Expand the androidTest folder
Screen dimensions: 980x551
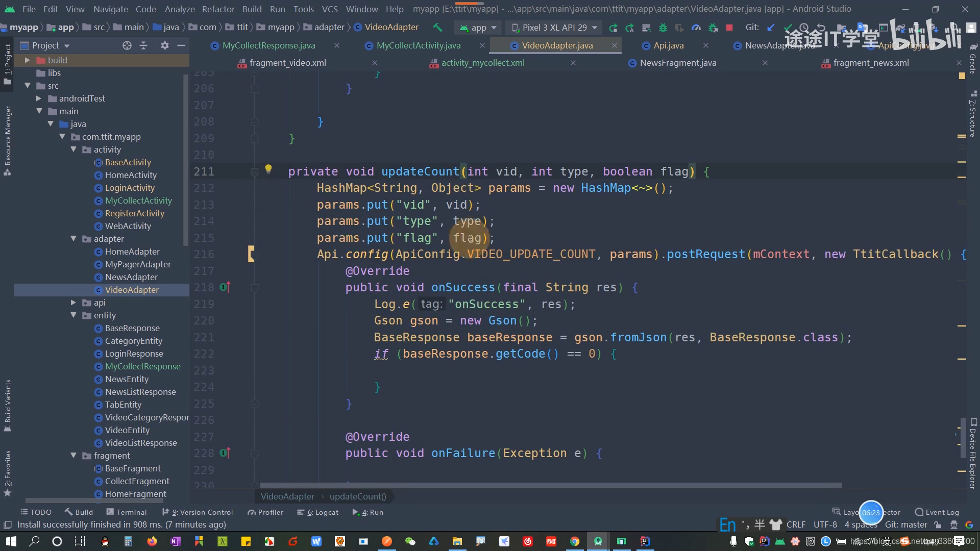tap(39, 98)
